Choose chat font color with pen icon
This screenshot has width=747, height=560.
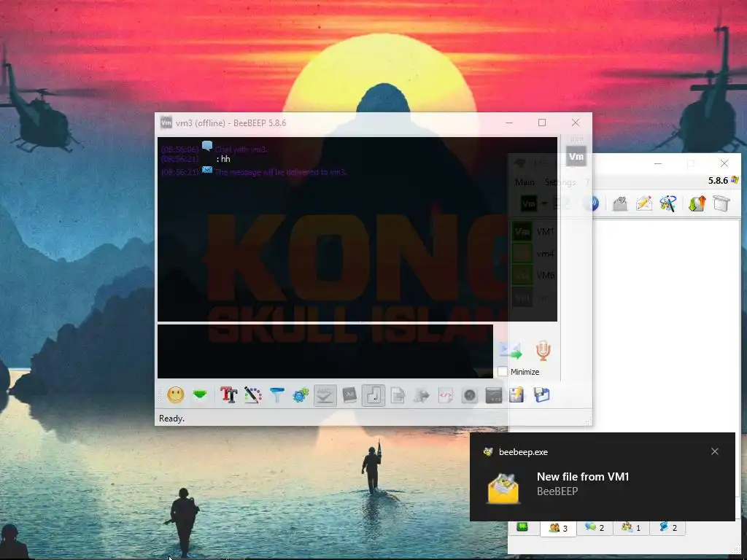click(x=253, y=394)
